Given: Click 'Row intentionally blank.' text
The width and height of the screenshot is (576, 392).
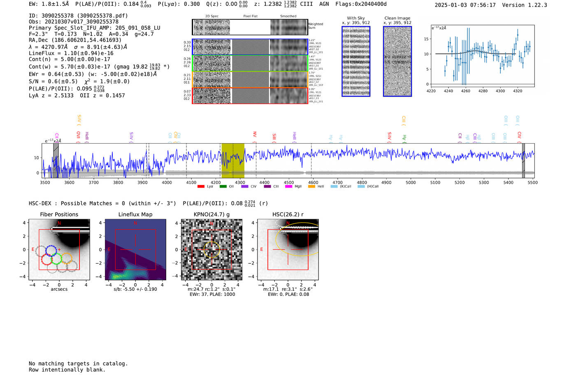Looking at the screenshot, I should (x=67, y=370).
